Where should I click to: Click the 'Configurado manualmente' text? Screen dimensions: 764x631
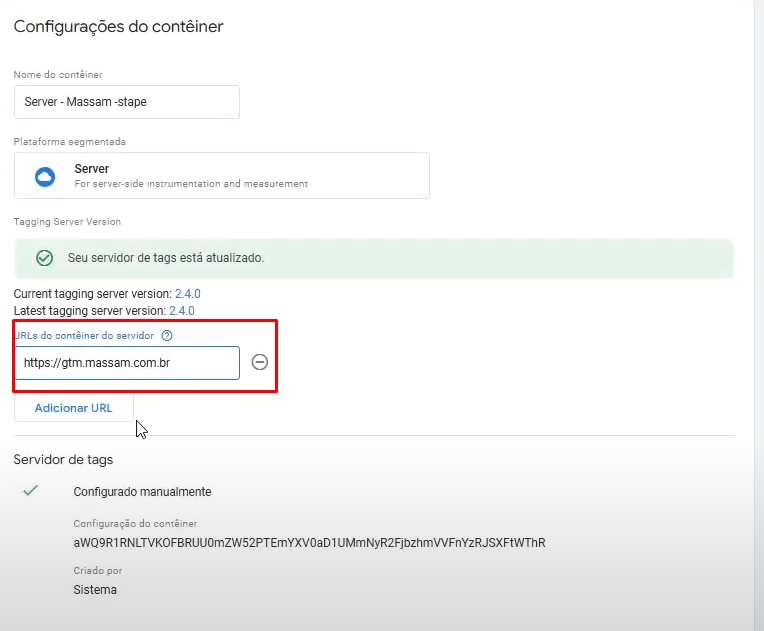coord(142,492)
